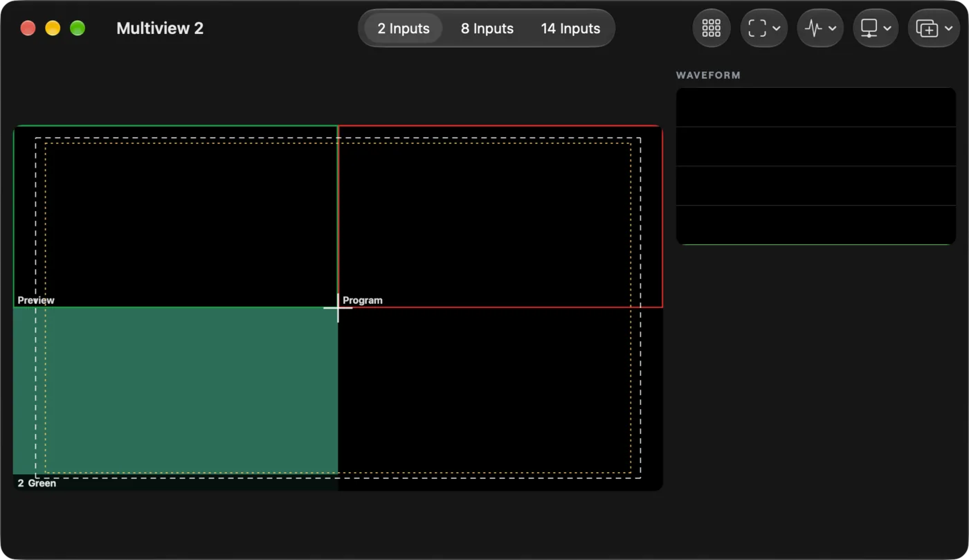Click the add window icon

coord(927,28)
